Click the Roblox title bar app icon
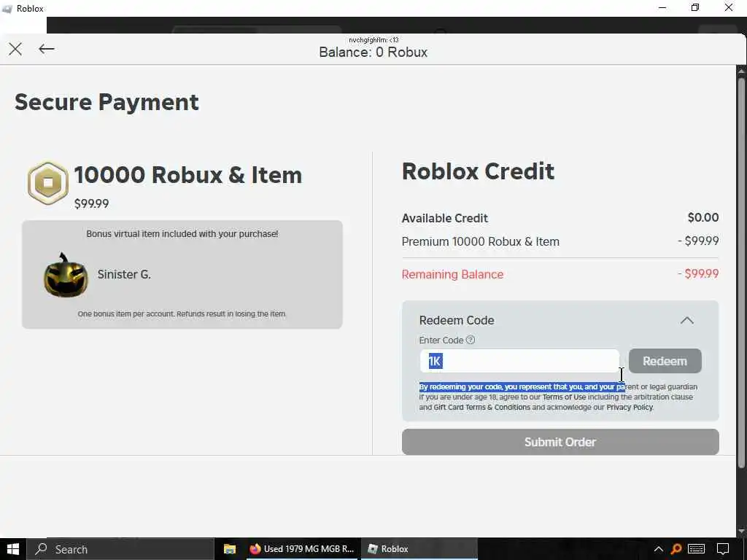 pos(7,9)
